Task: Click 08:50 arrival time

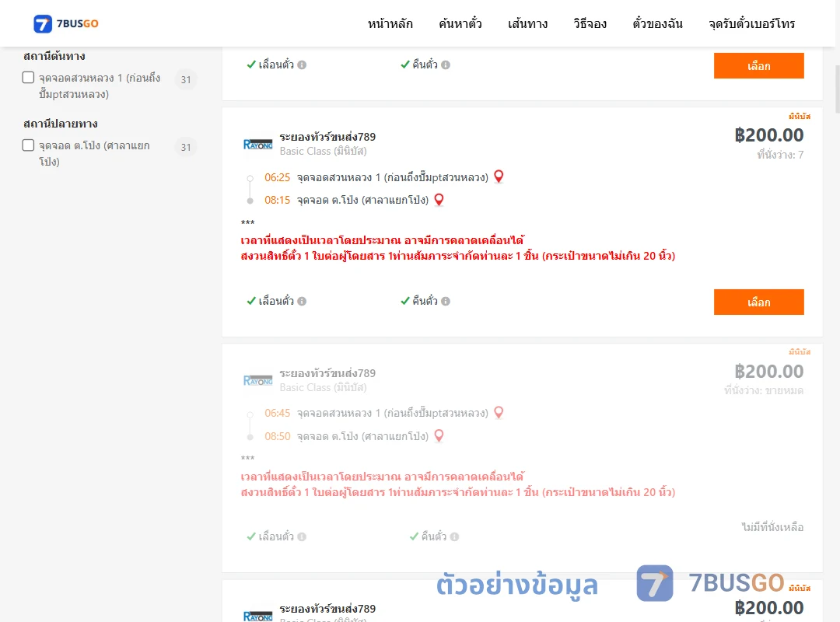Action: point(277,436)
